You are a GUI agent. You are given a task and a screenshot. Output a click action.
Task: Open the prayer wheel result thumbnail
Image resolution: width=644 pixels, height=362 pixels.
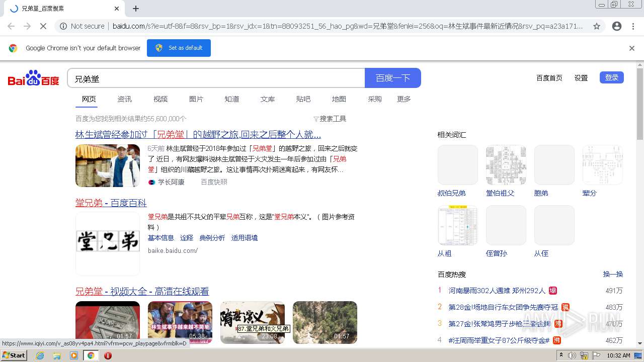coord(108,165)
